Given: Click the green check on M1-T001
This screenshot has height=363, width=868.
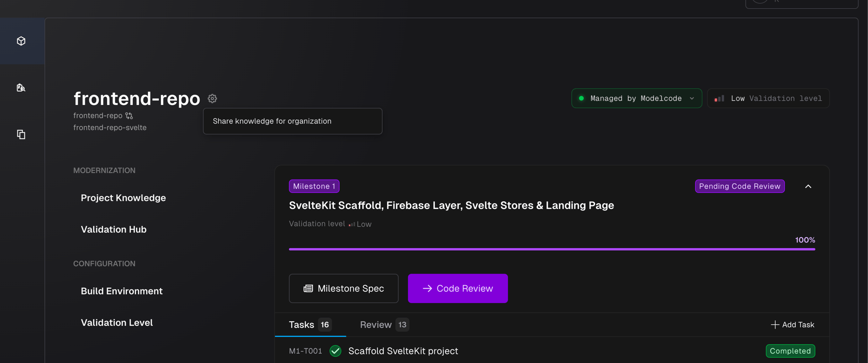Looking at the screenshot, I should (x=335, y=351).
